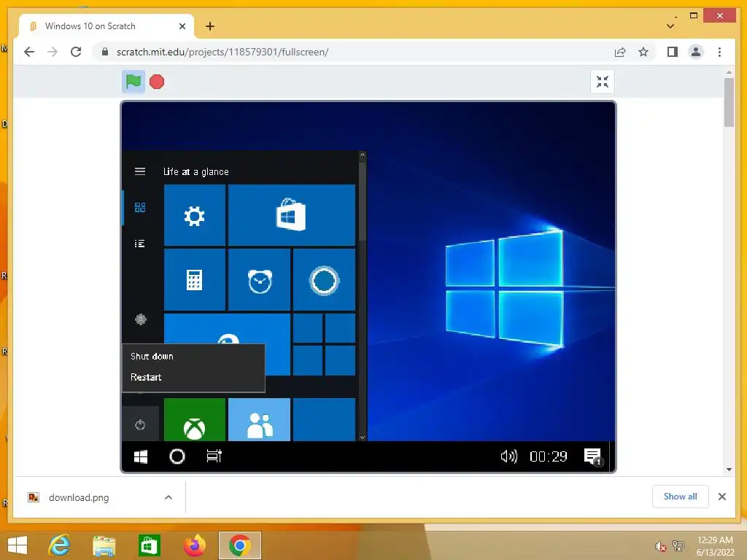747x560 pixels.
Task: Open File Explorer from taskbar
Action: (104, 545)
